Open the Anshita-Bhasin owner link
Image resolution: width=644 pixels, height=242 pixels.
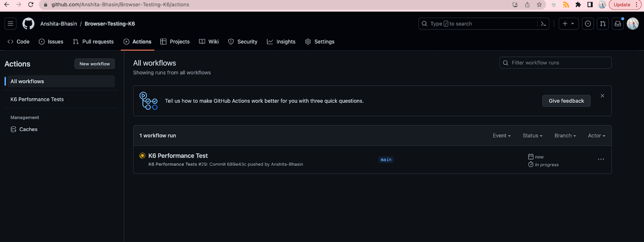[59, 24]
